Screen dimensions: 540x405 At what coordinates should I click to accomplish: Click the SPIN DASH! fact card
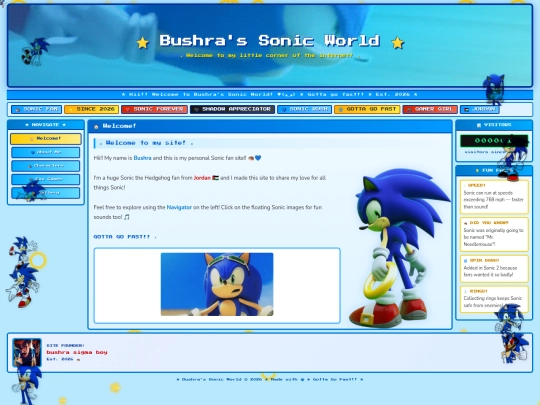(x=494, y=268)
